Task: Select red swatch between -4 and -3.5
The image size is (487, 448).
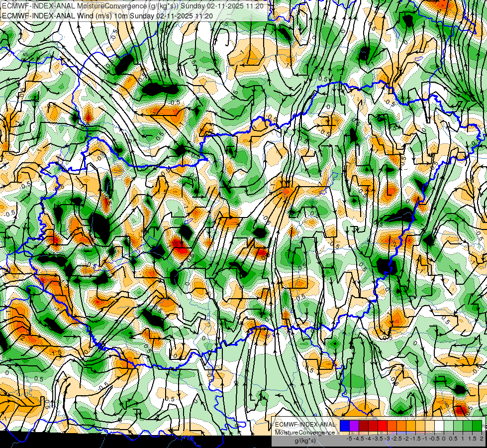Action: coord(373,426)
